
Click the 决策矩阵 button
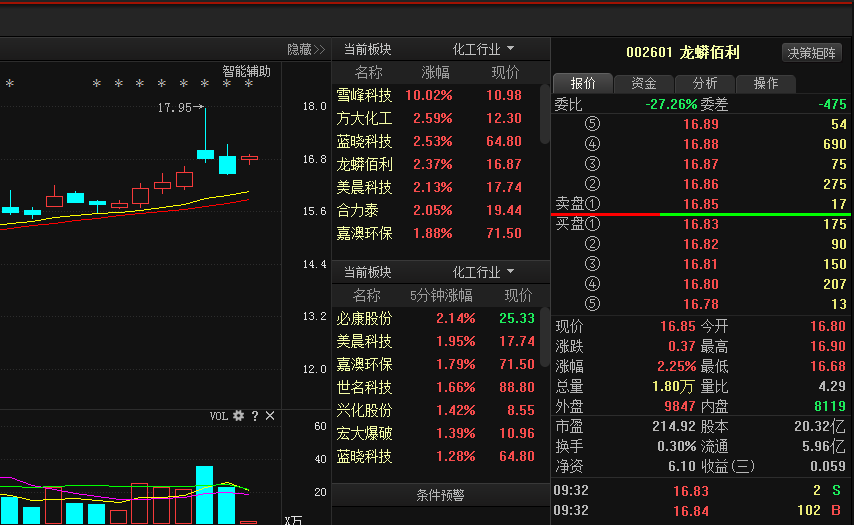tap(811, 53)
